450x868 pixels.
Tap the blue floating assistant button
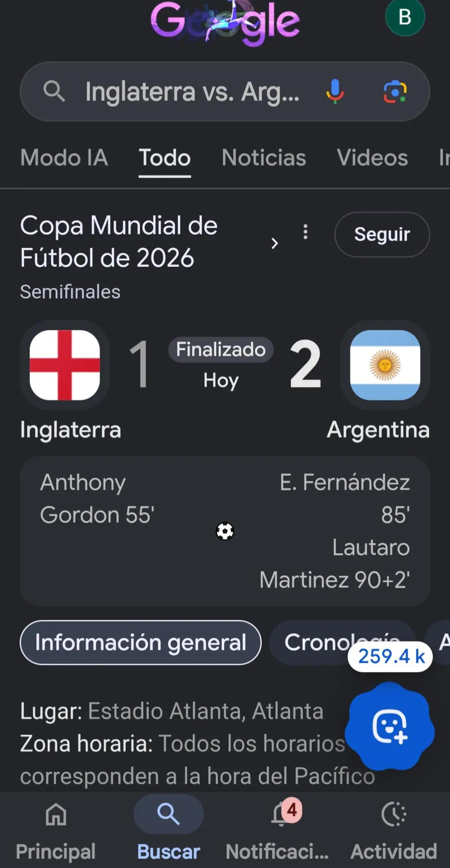click(390, 726)
